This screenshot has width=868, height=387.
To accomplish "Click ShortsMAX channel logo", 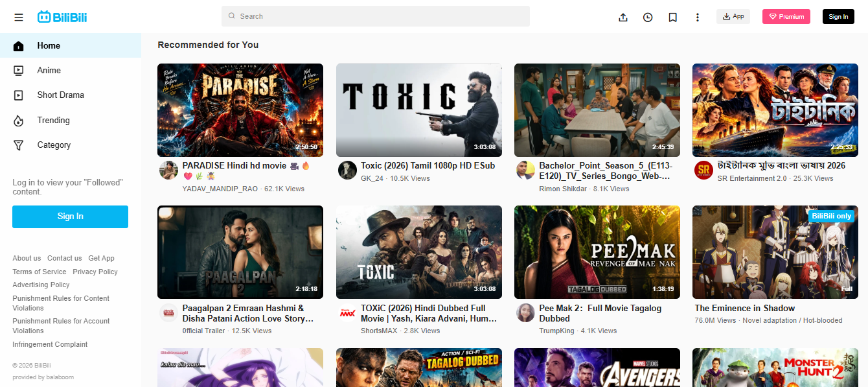I will click(x=347, y=313).
